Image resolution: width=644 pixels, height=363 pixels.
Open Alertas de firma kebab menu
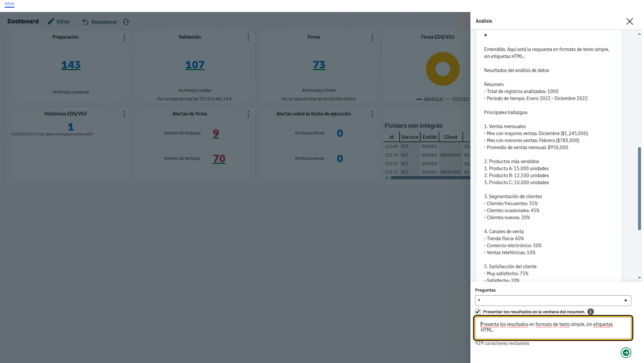pos(248,114)
